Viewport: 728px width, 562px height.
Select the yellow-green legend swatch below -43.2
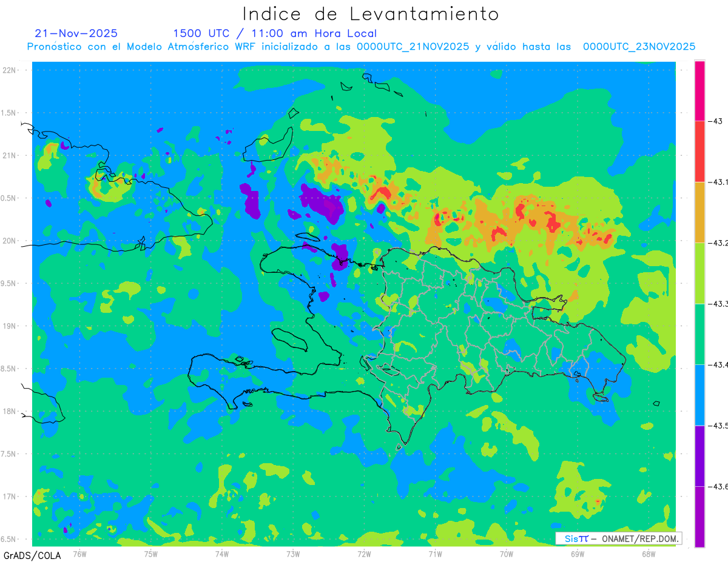[x=699, y=273]
